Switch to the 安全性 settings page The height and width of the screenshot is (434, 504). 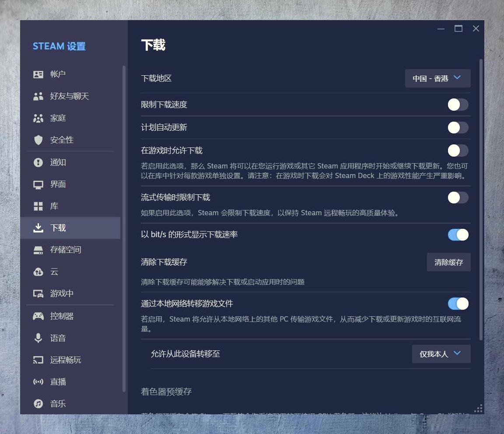point(70,140)
